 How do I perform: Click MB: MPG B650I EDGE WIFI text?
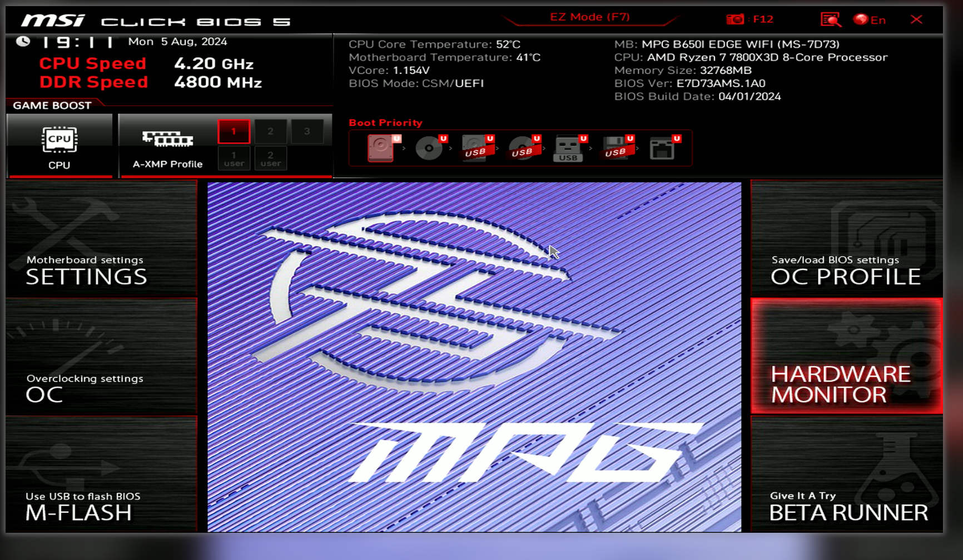(727, 44)
